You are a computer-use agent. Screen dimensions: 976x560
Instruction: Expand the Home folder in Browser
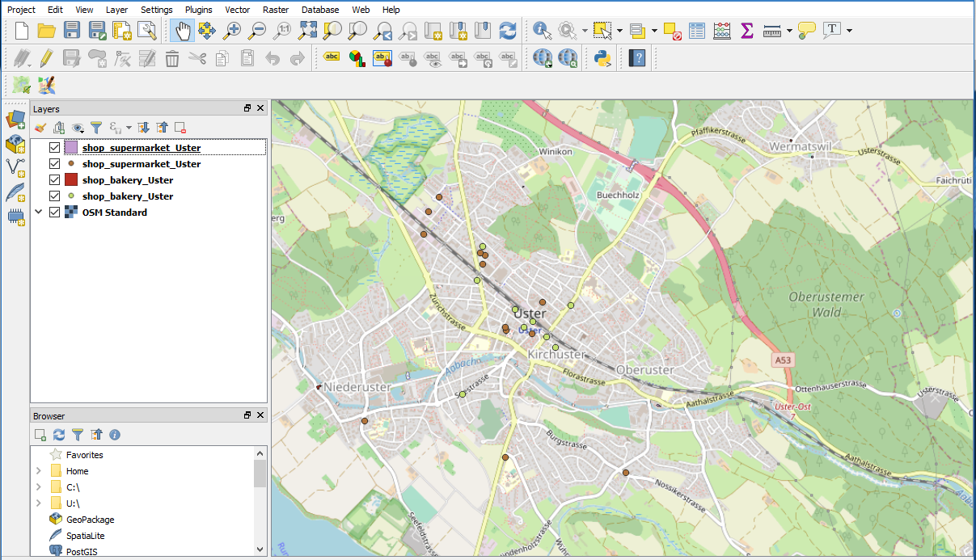(x=38, y=471)
